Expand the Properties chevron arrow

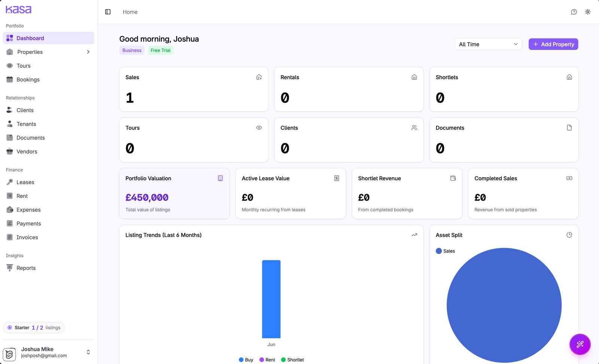88,52
